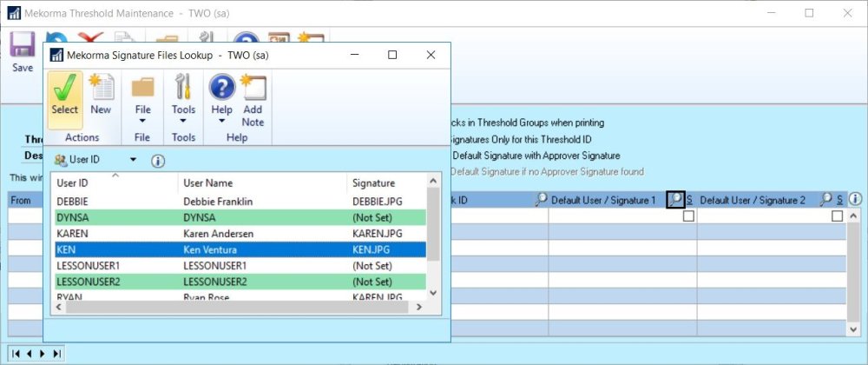
Task: Open lookup magnifier for Default User / Signature 2
Action: tap(825, 200)
